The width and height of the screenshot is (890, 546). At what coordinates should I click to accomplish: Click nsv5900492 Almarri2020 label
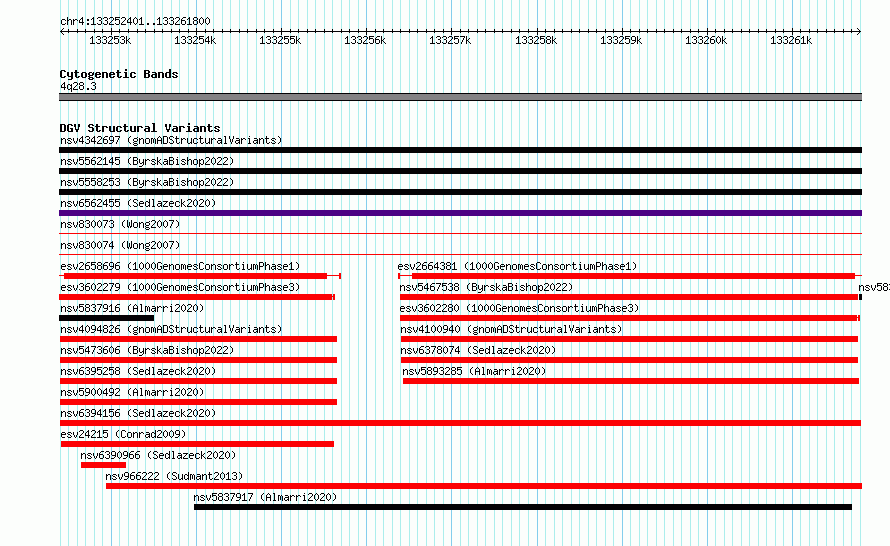click(132, 392)
